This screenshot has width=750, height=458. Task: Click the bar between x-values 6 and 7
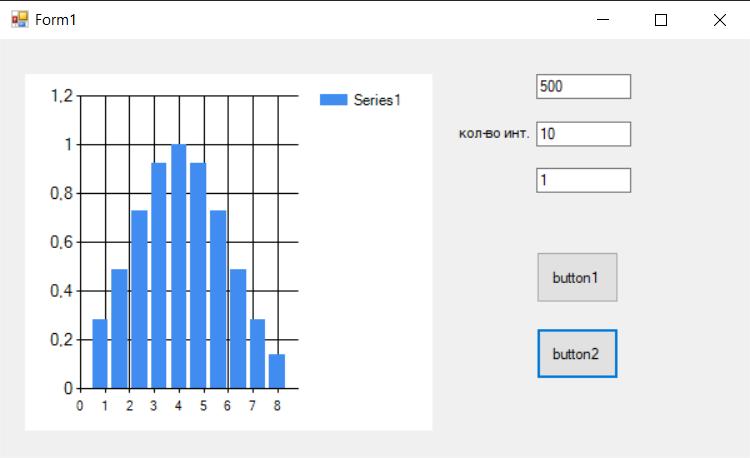click(x=238, y=328)
